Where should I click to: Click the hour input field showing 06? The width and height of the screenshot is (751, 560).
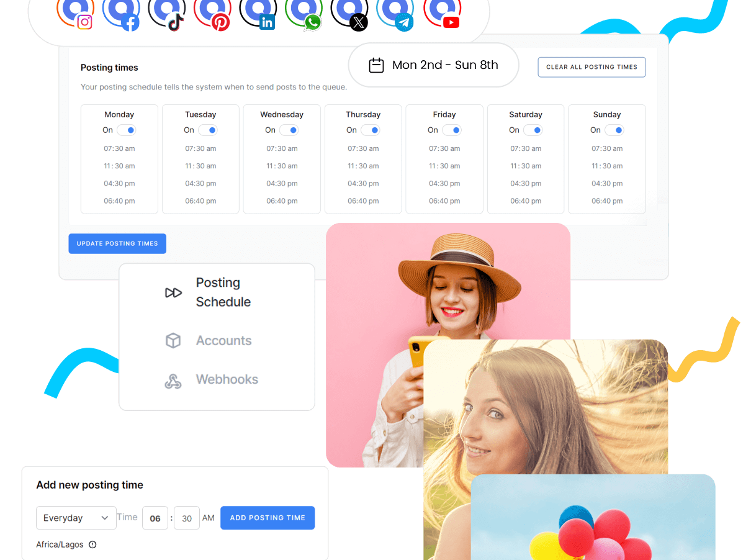coord(155,518)
